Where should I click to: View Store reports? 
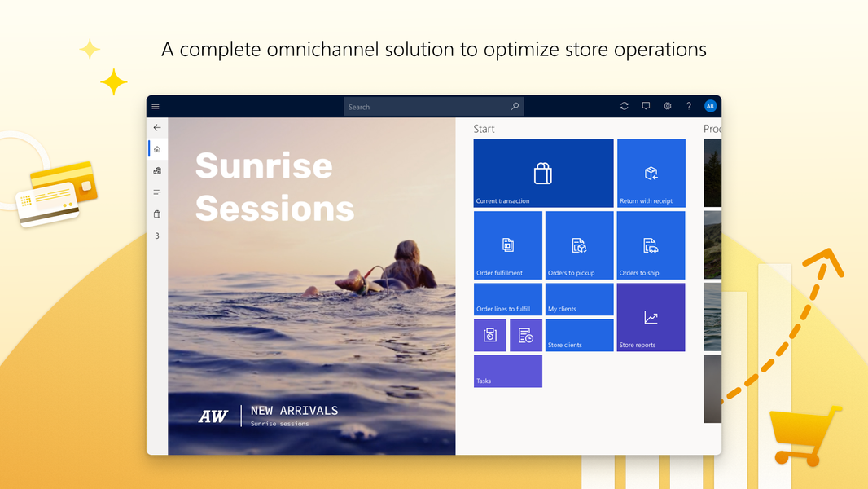651,317
